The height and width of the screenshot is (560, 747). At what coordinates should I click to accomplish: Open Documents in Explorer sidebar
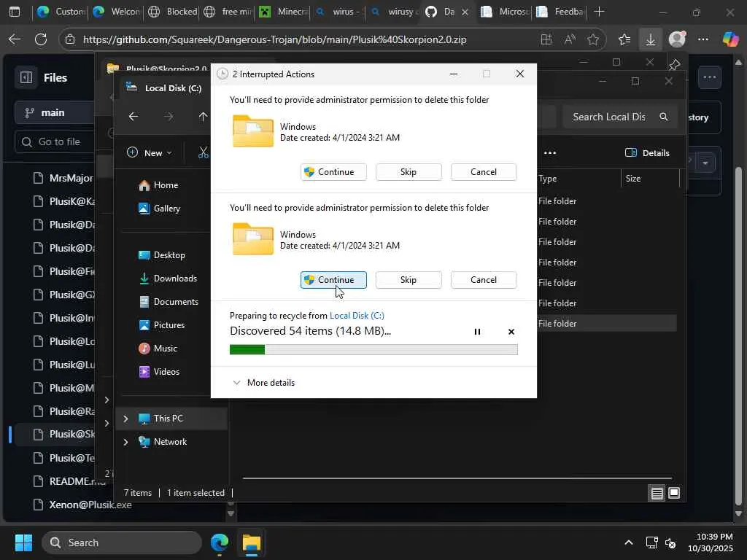point(168,302)
